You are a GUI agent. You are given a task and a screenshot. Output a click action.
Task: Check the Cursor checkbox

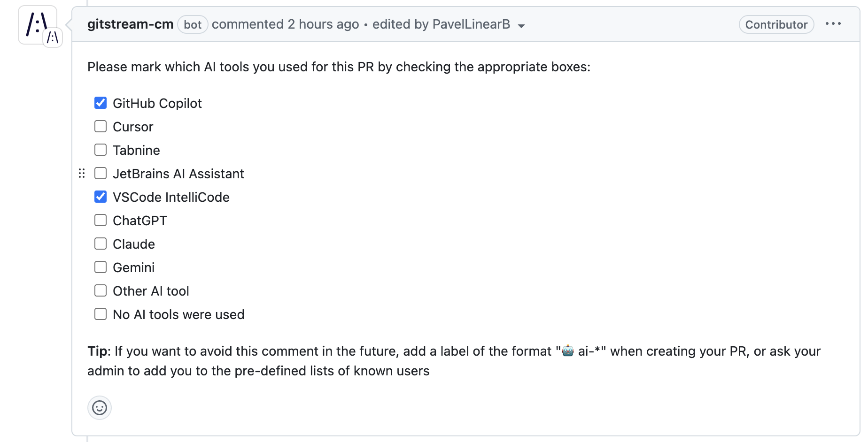(x=101, y=127)
